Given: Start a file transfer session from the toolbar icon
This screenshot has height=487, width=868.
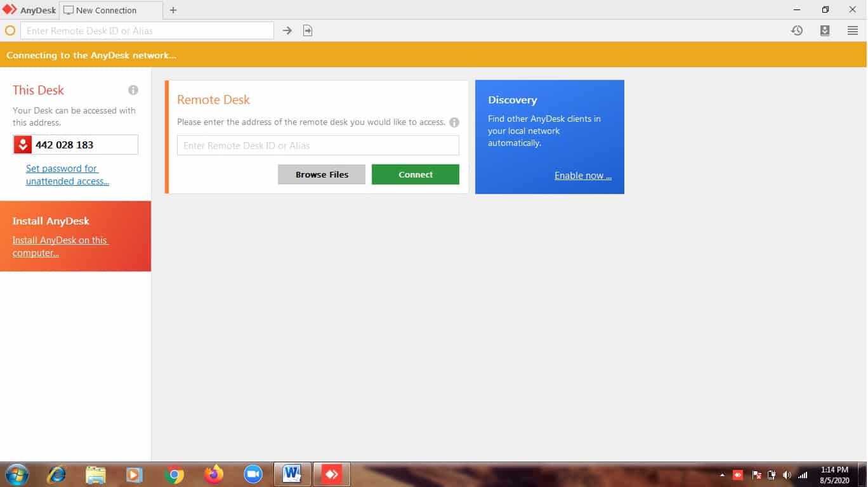Looking at the screenshot, I should click(x=308, y=30).
